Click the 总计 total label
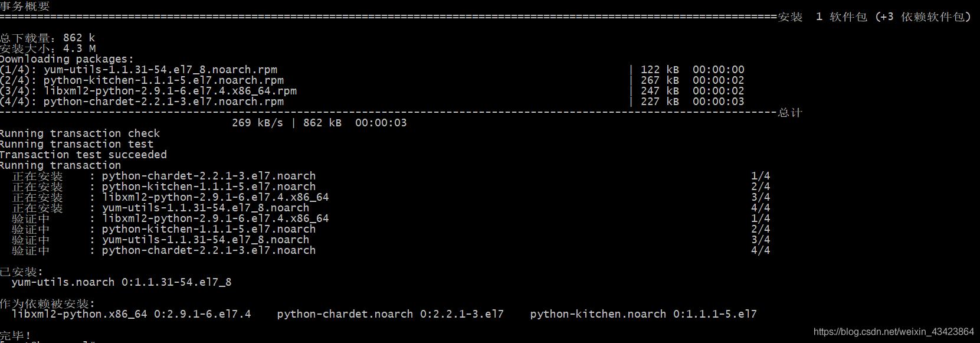Image resolution: width=980 pixels, height=343 pixels. coord(790,112)
